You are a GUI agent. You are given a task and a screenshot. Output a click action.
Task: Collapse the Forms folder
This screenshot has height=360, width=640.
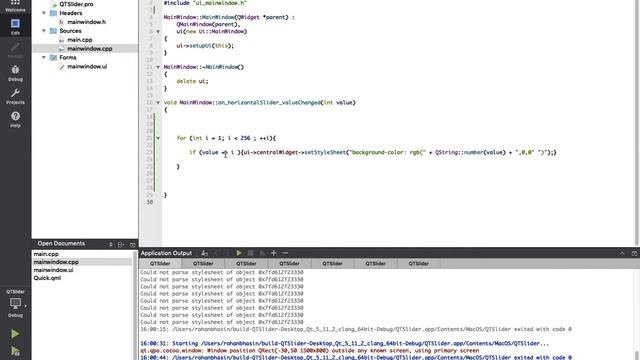coord(44,58)
